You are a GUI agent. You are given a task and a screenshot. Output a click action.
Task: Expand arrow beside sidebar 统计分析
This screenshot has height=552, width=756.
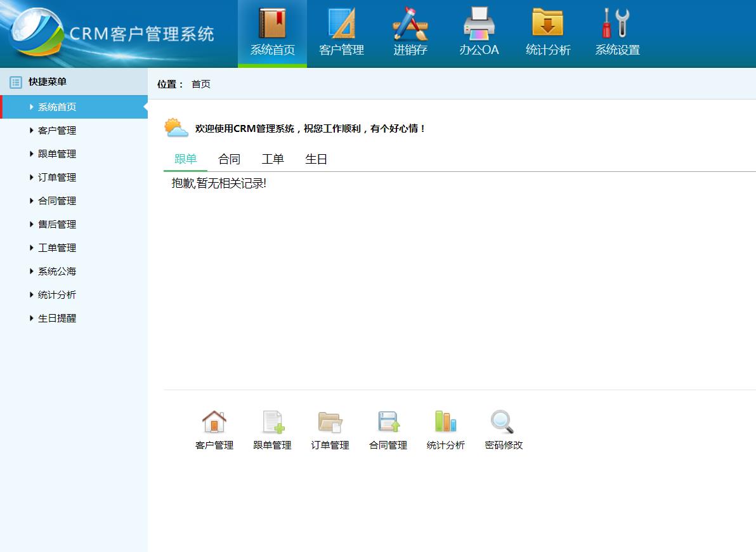31,295
